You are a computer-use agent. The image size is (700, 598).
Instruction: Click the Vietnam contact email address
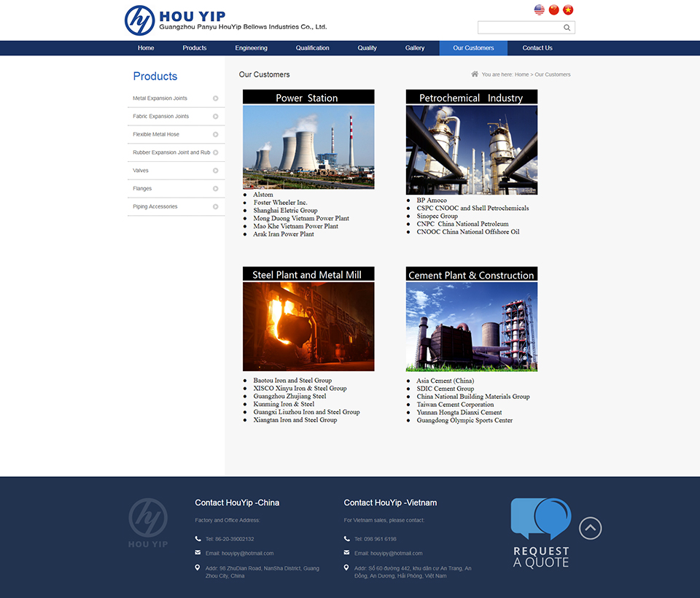pyautogui.click(x=397, y=554)
